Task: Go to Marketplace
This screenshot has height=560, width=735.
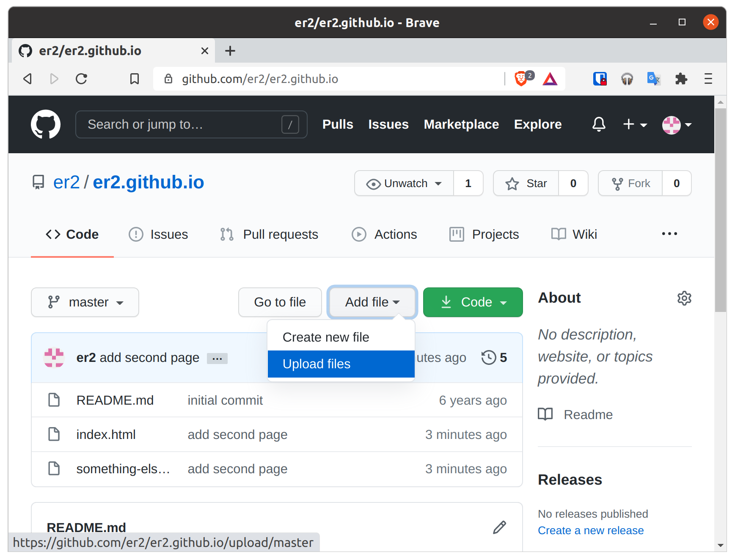Action: (461, 124)
